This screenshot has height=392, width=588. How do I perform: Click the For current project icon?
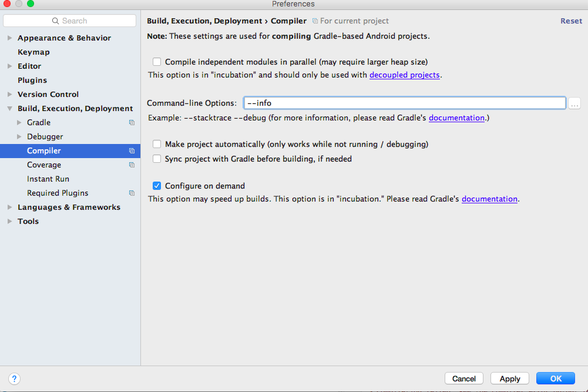[315, 21]
